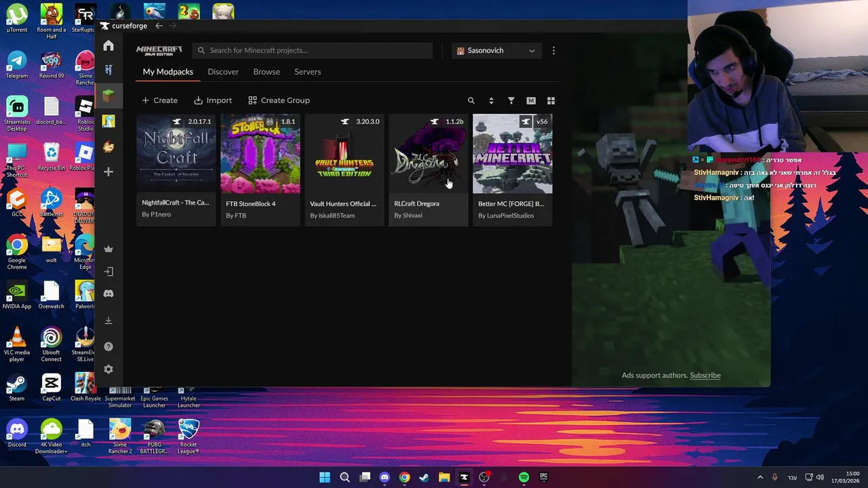
Task: Open Discord link icon in CurseForge sidebar
Action: pos(108,293)
